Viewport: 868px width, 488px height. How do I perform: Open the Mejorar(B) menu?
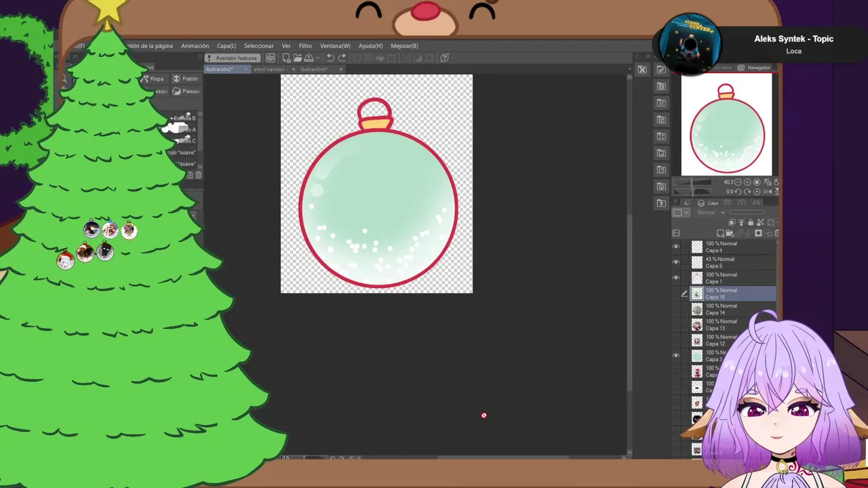click(x=404, y=46)
